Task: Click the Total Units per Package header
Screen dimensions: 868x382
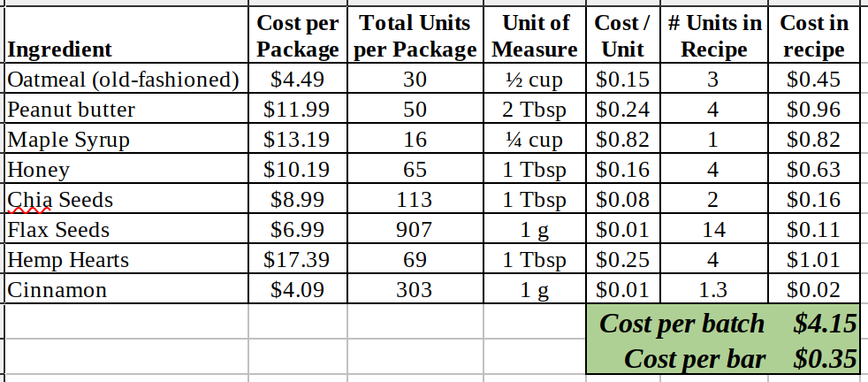Action: click(x=415, y=35)
